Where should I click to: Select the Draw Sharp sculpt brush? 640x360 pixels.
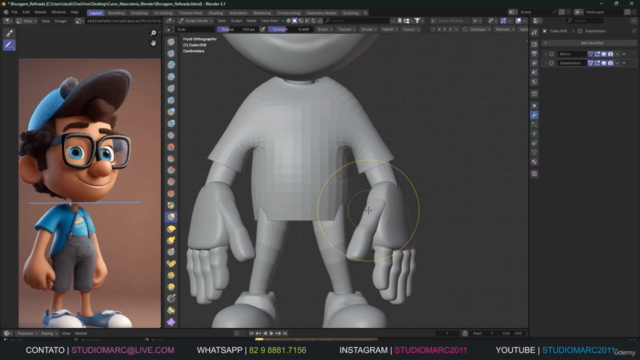pyautogui.click(x=171, y=53)
